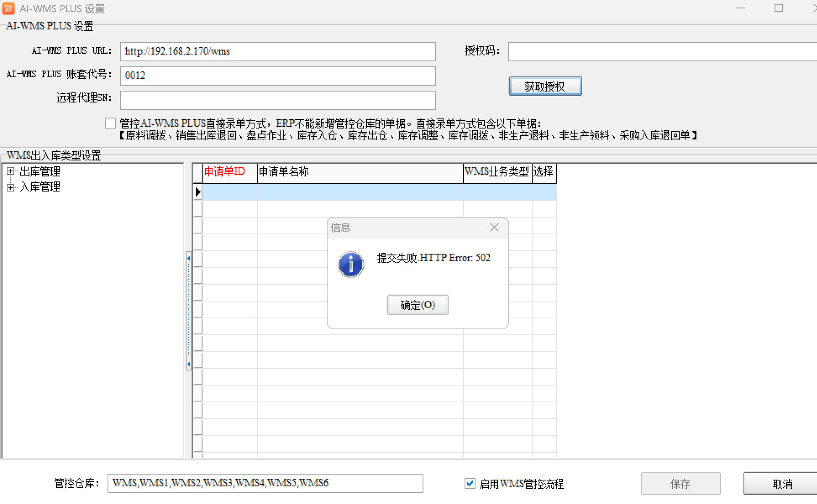Focus the 管控仓库 field listing WMS warehouses
Image resolution: width=817 pixels, height=504 pixels.
pos(265,483)
